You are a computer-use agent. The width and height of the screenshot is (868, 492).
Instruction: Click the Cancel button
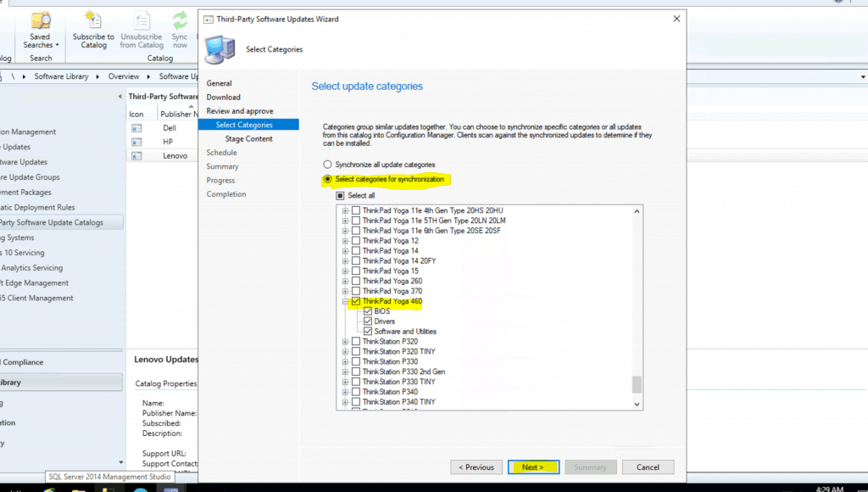[648, 467]
